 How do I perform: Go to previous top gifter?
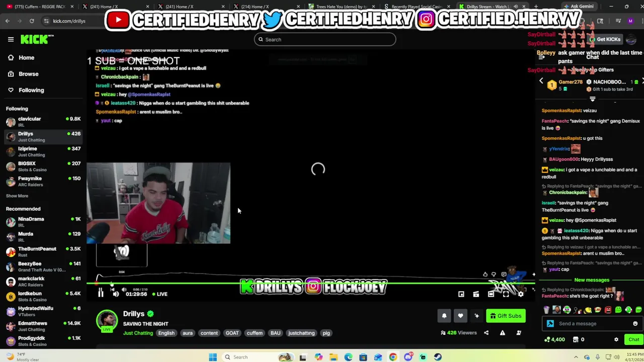click(x=541, y=81)
